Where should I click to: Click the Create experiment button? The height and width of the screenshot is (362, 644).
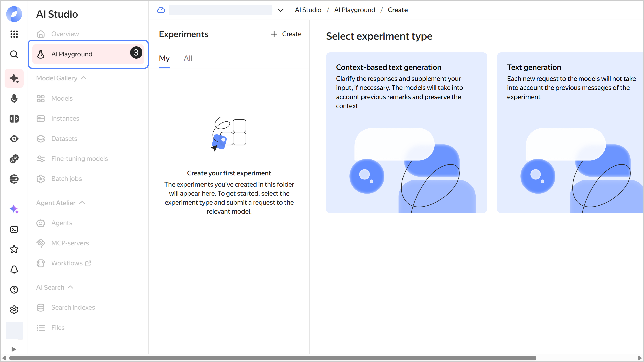point(286,34)
